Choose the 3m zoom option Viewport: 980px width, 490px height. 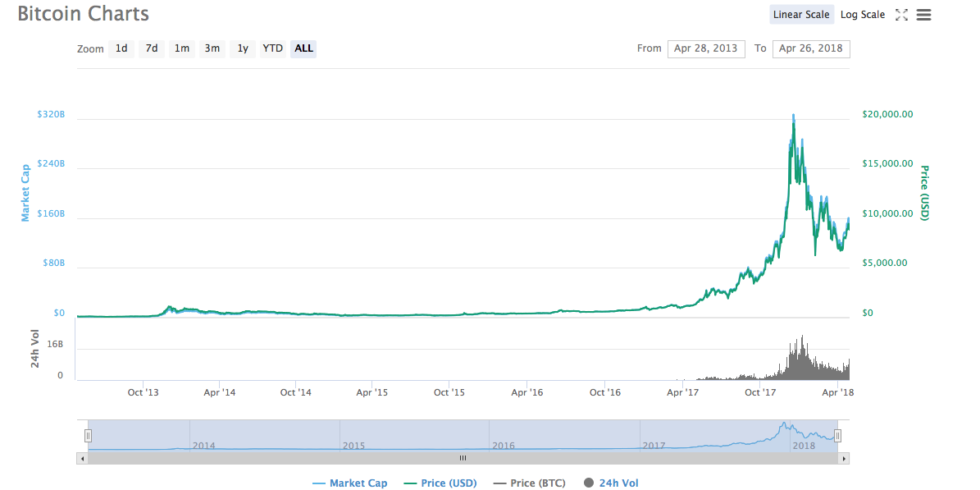212,48
